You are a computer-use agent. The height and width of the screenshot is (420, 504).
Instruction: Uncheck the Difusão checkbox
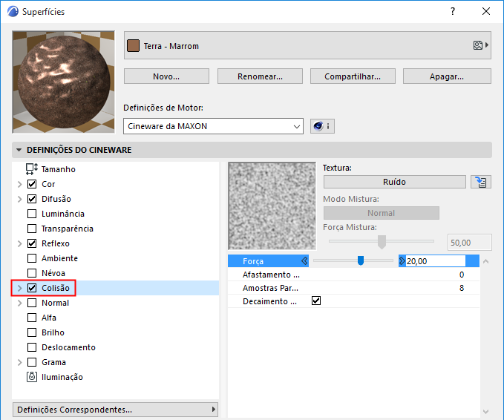pos(32,199)
